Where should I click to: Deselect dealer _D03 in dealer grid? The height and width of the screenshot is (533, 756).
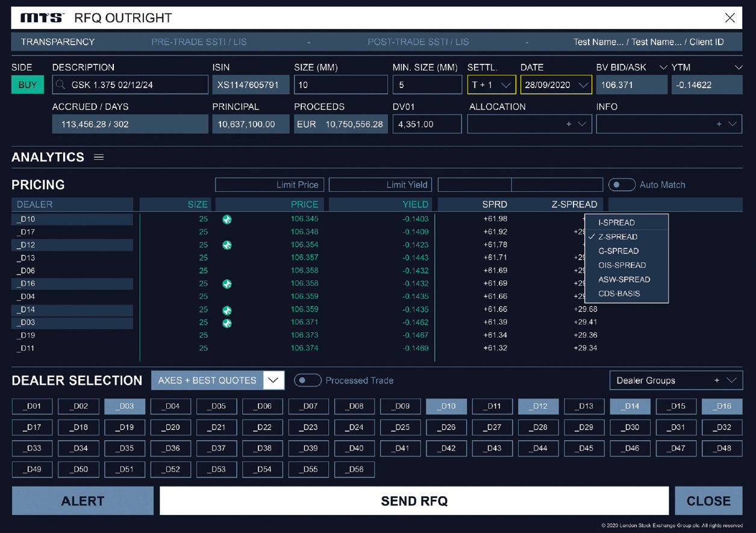(x=125, y=406)
